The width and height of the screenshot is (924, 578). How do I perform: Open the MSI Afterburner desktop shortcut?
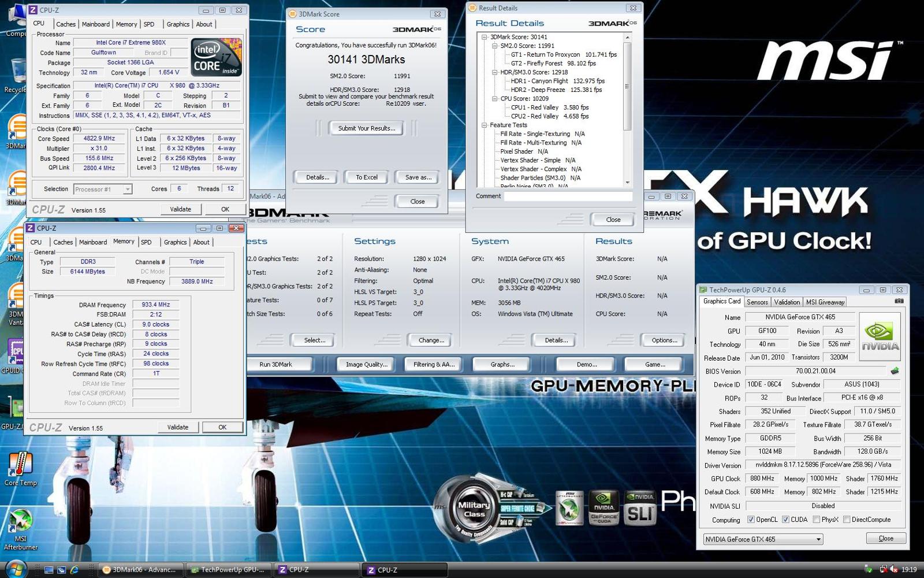[x=20, y=529]
